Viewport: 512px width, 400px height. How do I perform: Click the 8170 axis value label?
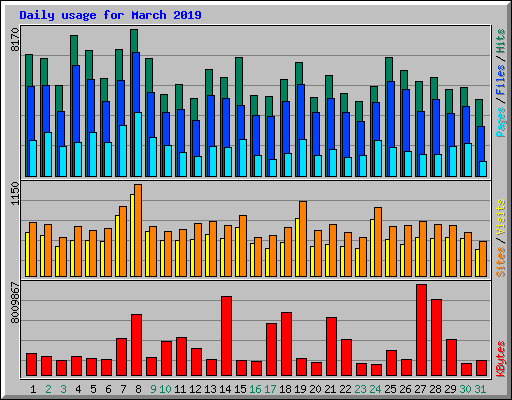click(15, 40)
